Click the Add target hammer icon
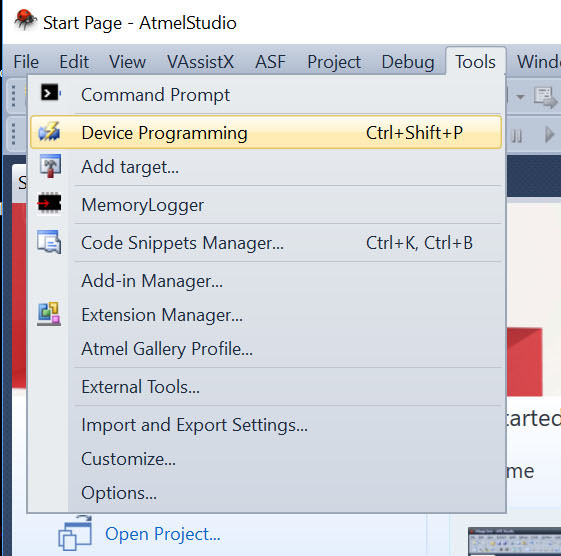Viewport: 561px width, 556px height. [x=50, y=166]
